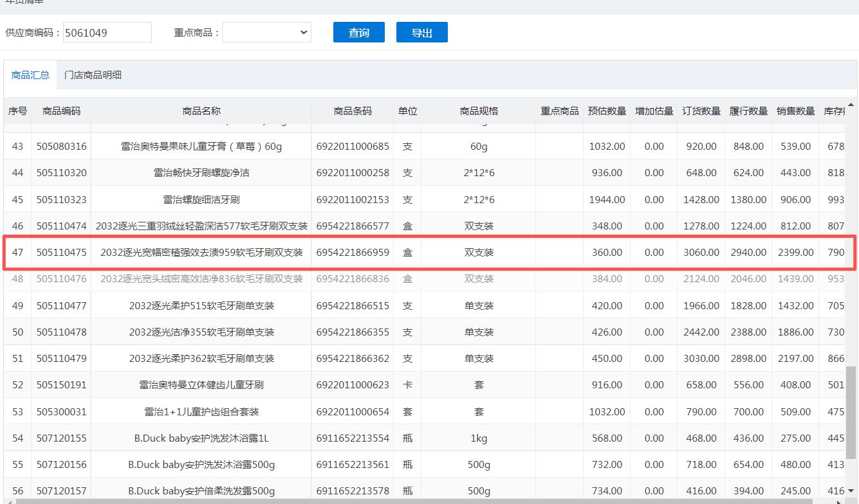Image resolution: width=859 pixels, height=504 pixels.
Task: Click the 预估数量 column header
Action: click(x=607, y=111)
